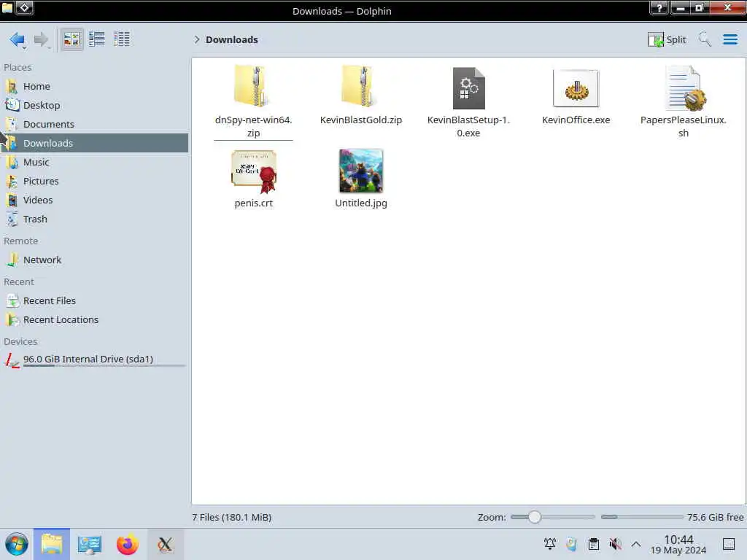Open Home in Places panel
This screenshot has height=560, width=747.
coord(94,86)
